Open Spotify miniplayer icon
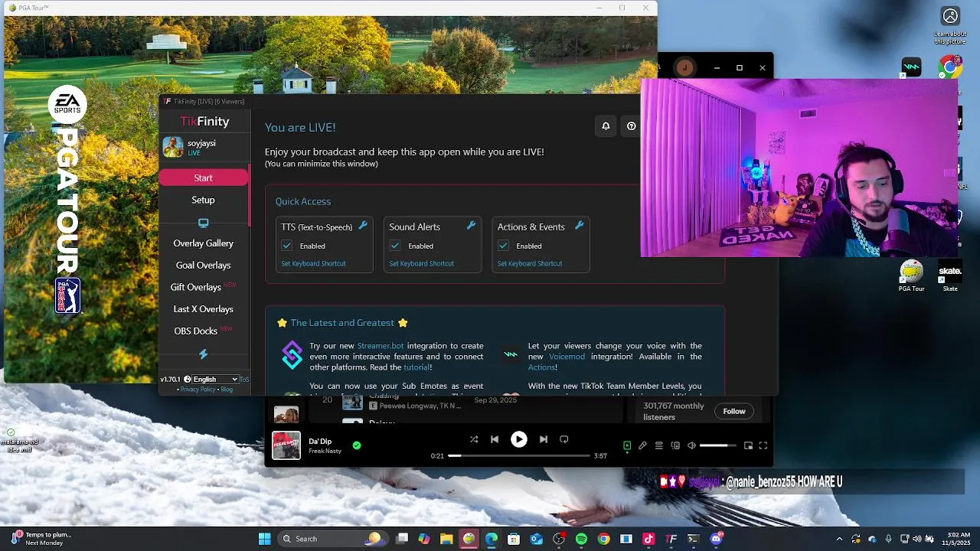 (748, 445)
